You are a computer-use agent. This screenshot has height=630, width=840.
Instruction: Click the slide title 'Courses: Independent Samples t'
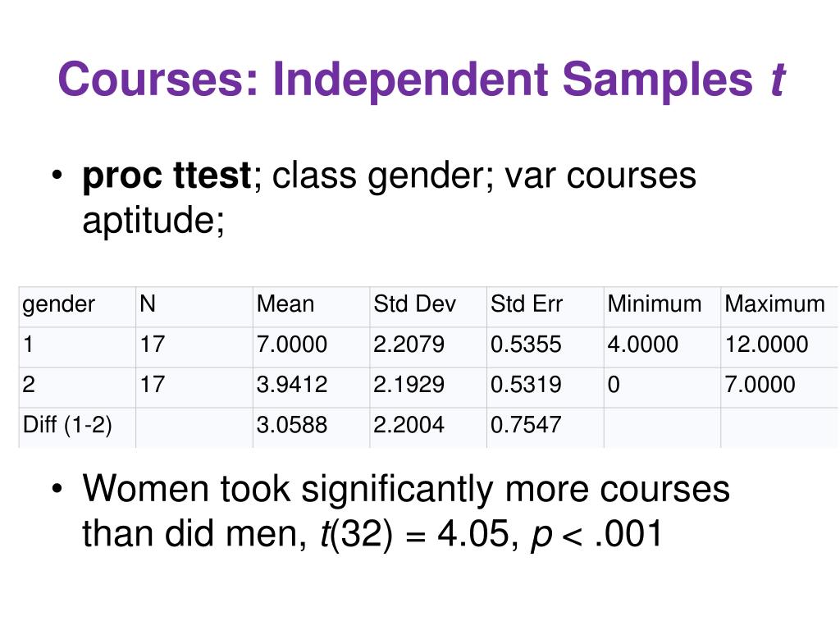click(421, 80)
